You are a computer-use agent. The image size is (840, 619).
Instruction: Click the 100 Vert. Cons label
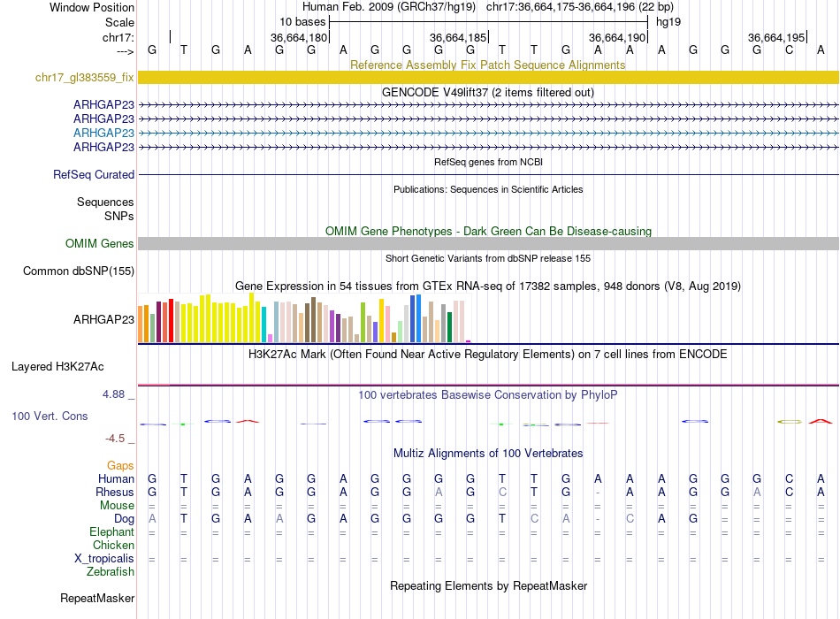(x=50, y=416)
